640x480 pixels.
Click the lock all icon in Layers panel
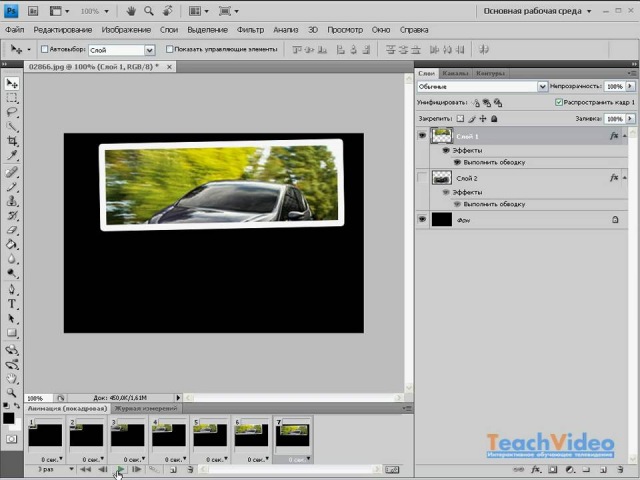(x=494, y=118)
